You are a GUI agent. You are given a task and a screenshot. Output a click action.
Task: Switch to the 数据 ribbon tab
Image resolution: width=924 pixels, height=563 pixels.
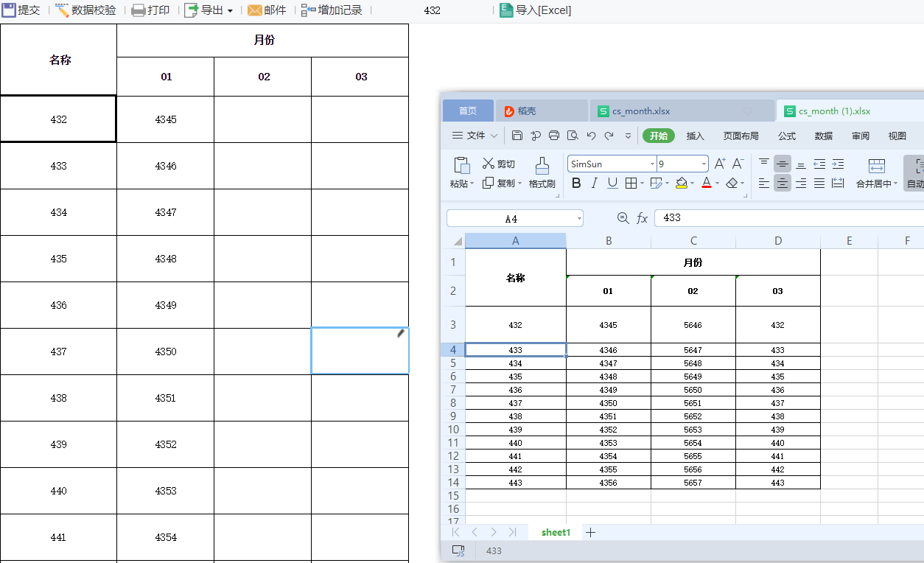click(x=824, y=136)
